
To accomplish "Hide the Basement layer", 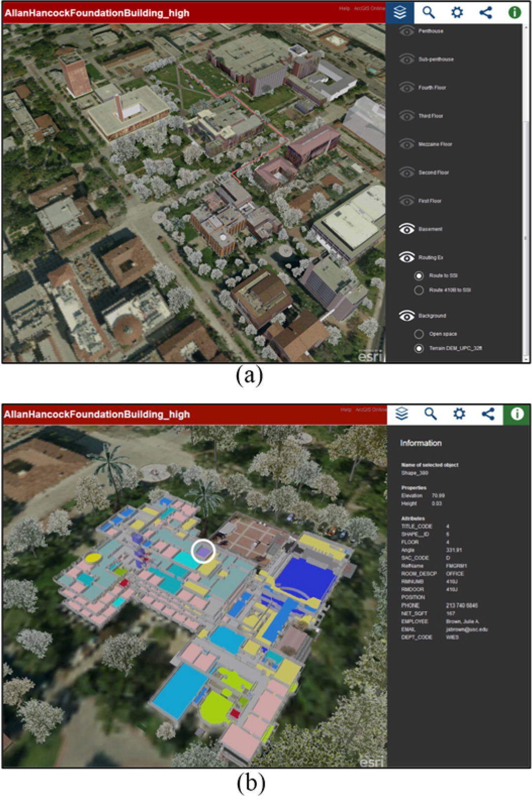I will (x=406, y=229).
